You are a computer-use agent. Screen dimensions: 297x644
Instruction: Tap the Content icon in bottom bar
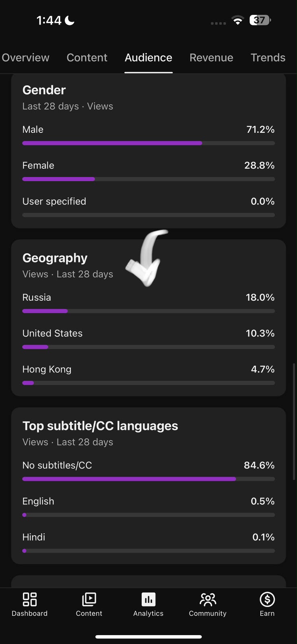point(89,599)
